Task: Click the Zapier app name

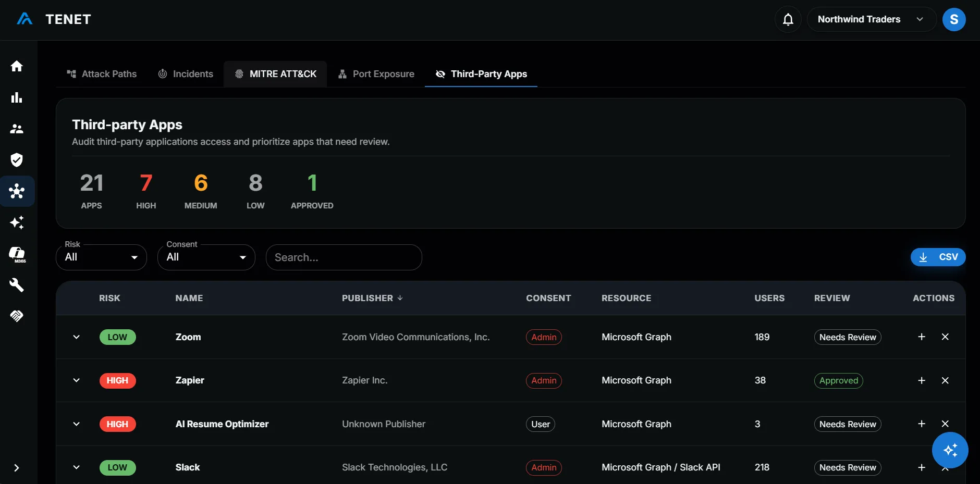Action: click(x=190, y=380)
